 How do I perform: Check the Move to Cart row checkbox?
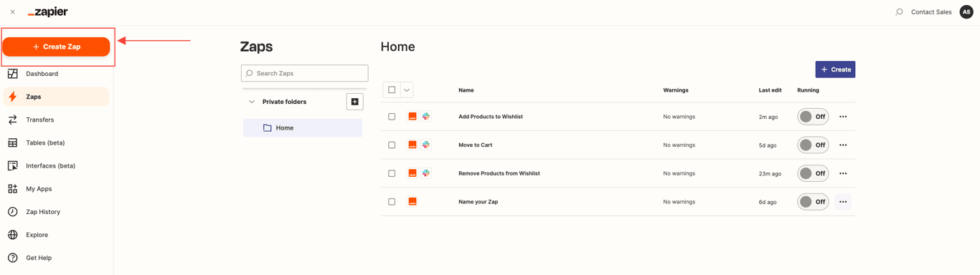click(x=392, y=145)
